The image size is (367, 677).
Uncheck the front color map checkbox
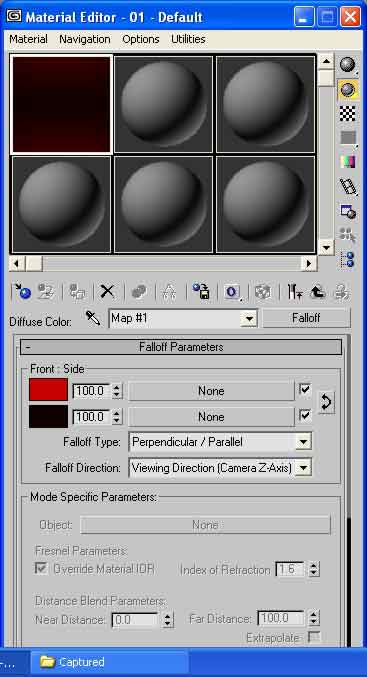click(305, 390)
